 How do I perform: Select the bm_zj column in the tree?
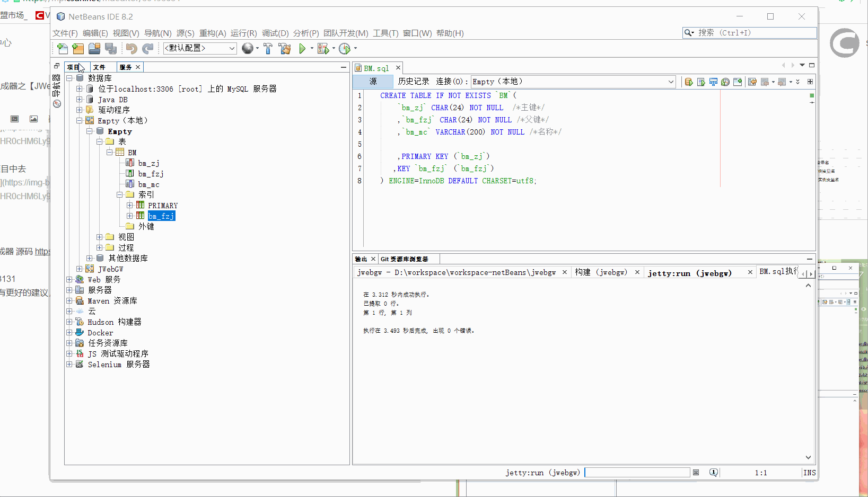point(149,163)
